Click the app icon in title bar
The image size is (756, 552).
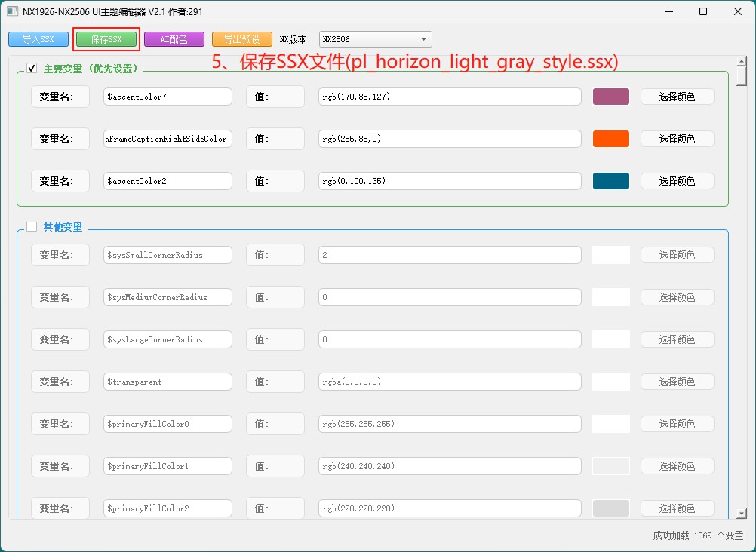tap(13, 11)
